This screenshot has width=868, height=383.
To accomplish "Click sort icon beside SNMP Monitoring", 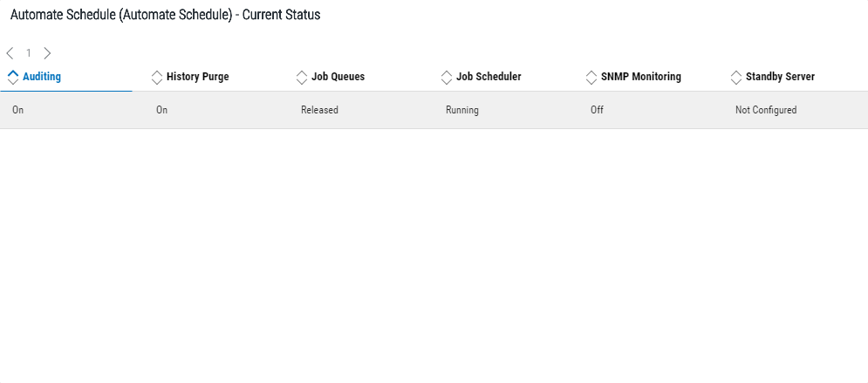I will pos(591,77).
